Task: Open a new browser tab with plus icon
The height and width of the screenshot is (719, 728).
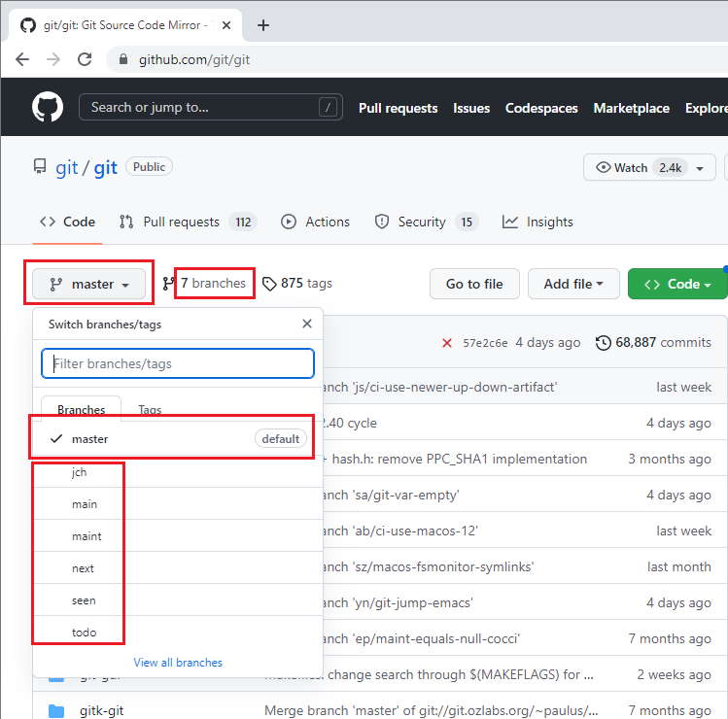Action: pos(263,25)
